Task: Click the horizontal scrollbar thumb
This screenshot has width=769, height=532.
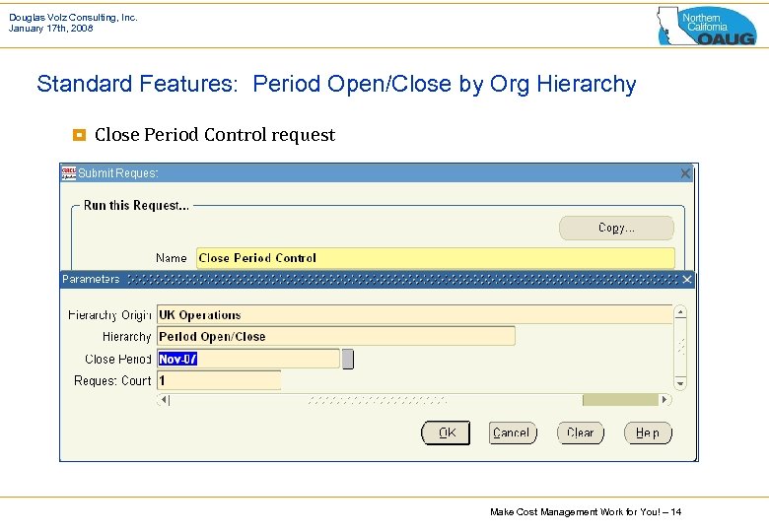Action: coord(620,400)
